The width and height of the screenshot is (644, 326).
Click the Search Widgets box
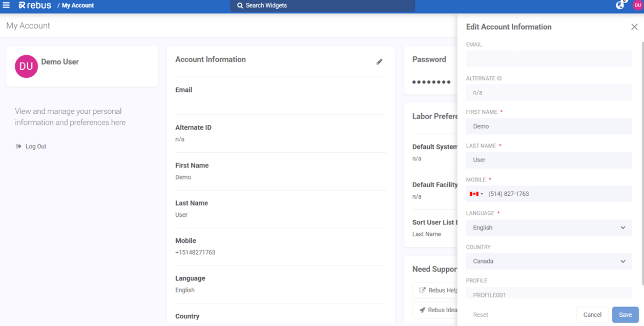[322, 6]
